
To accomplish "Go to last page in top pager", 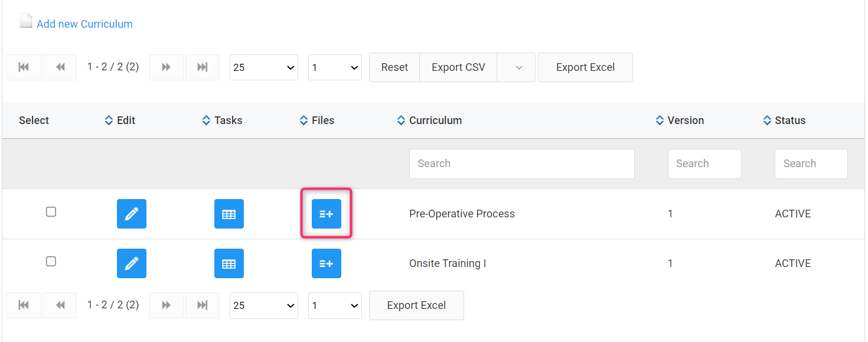I will [203, 67].
